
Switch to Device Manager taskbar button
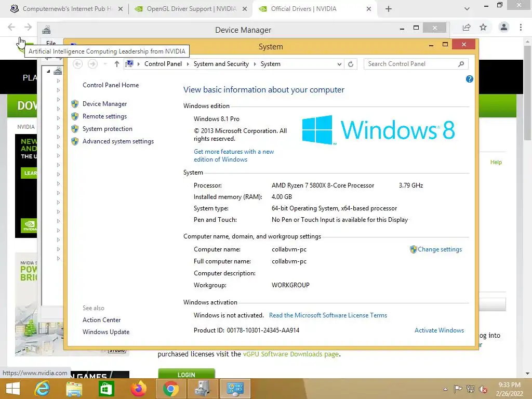click(x=203, y=389)
